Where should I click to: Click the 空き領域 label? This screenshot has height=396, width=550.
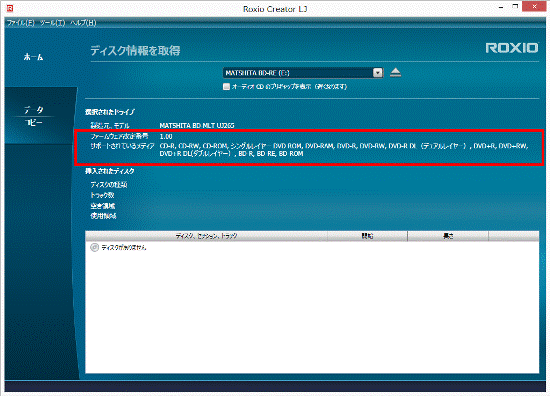[103, 206]
